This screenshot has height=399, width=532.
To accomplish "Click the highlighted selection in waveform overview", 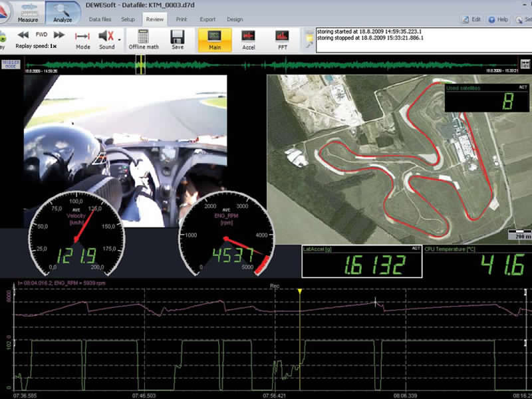I will pos(140,65).
